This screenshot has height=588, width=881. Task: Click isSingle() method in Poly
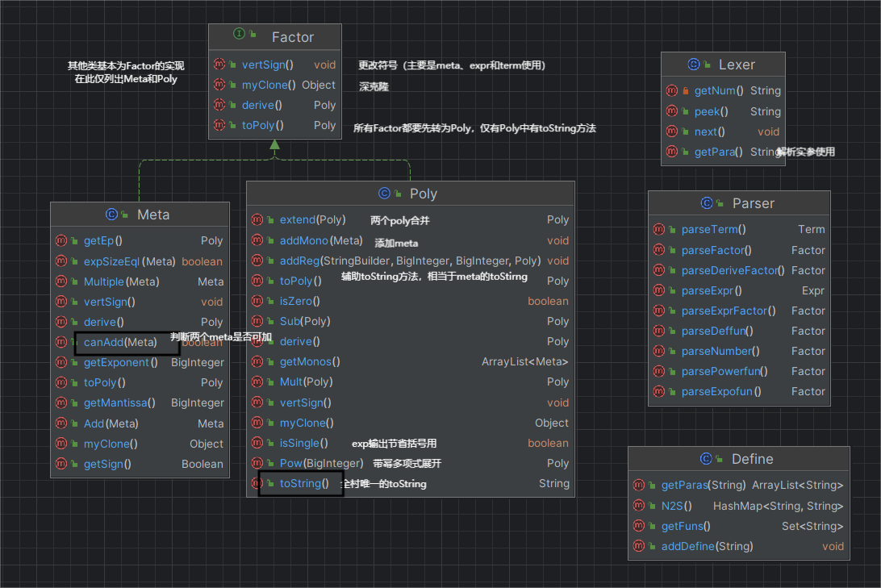click(304, 443)
